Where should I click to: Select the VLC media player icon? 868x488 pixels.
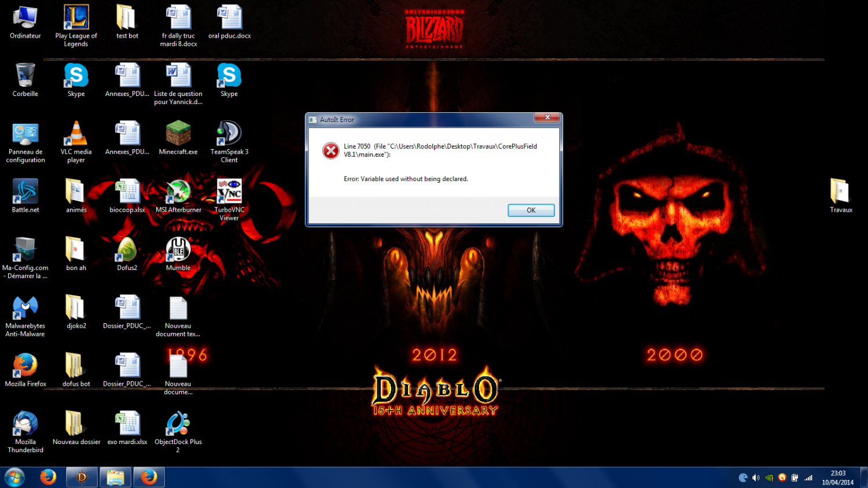click(x=76, y=142)
